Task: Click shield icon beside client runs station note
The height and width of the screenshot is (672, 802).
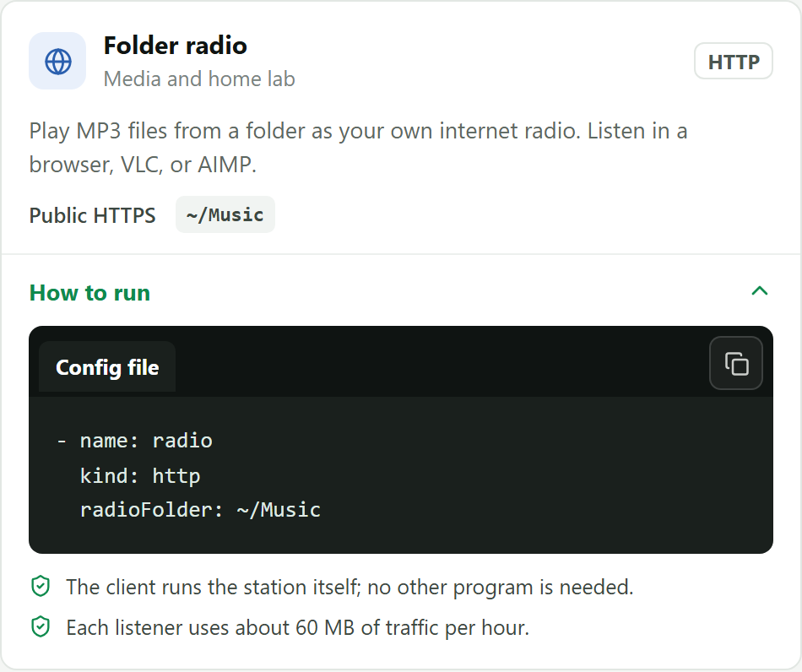Action: tap(41, 587)
